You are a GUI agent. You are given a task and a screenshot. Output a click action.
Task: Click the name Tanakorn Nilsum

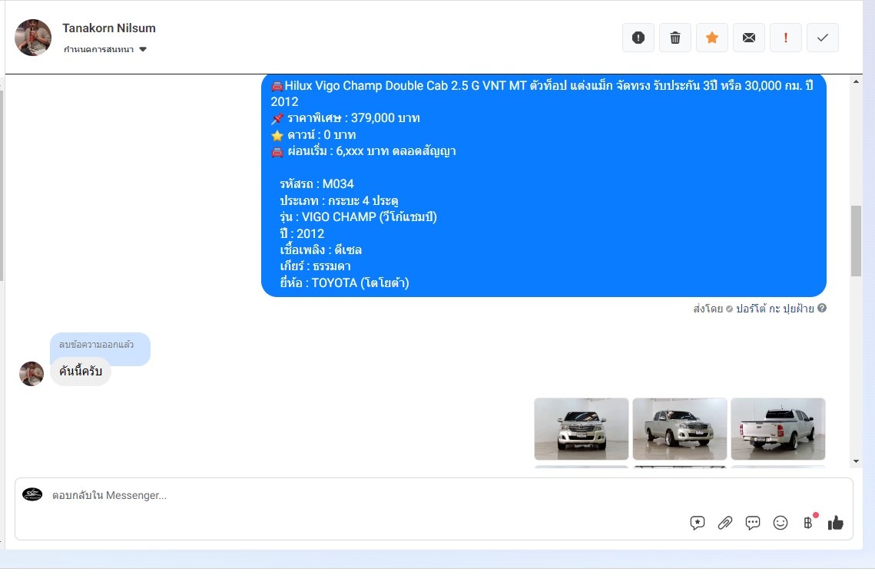tap(109, 28)
